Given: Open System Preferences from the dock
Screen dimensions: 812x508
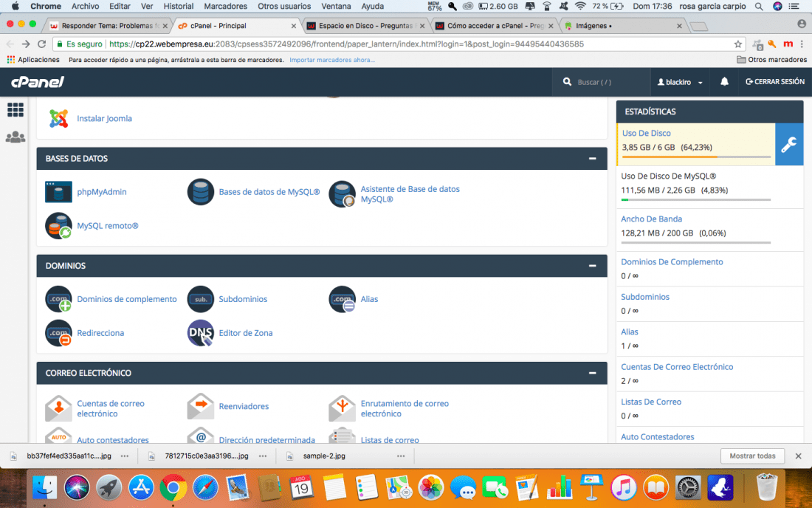Looking at the screenshot, I should (688, 487).
